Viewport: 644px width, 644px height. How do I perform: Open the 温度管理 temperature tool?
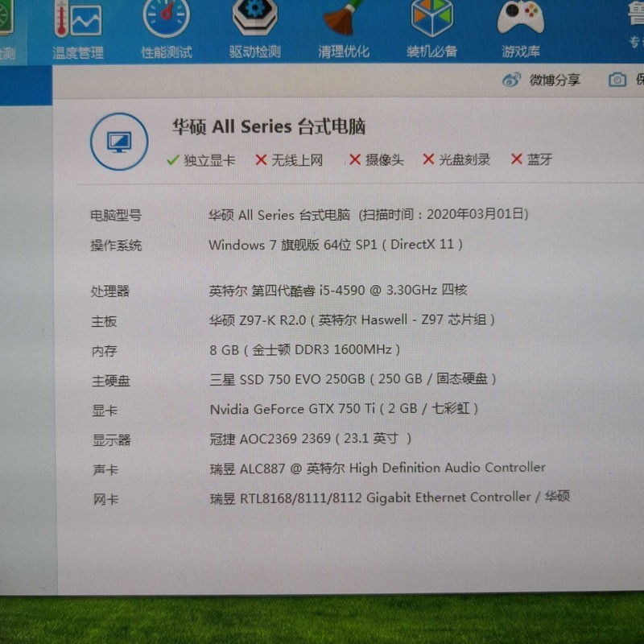pyautogui.click(x=77, y=30)
